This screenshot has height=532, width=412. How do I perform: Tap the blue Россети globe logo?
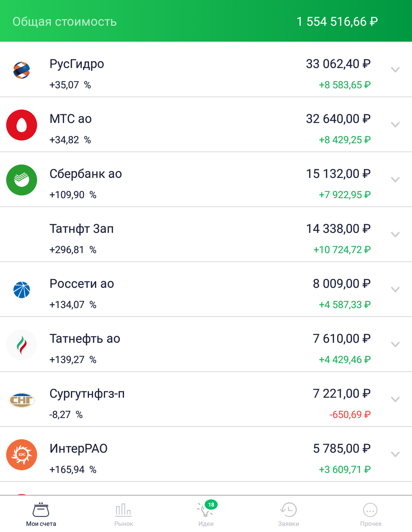tap(21, 289)
